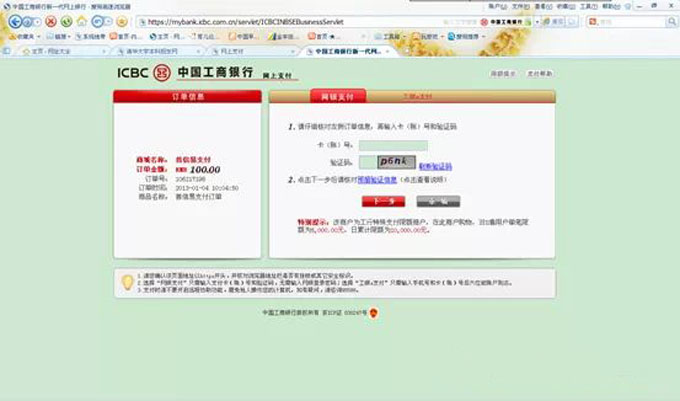Click the red 下一步 button
The width and height of the screenshot is (680, 401).
(383, 201)
